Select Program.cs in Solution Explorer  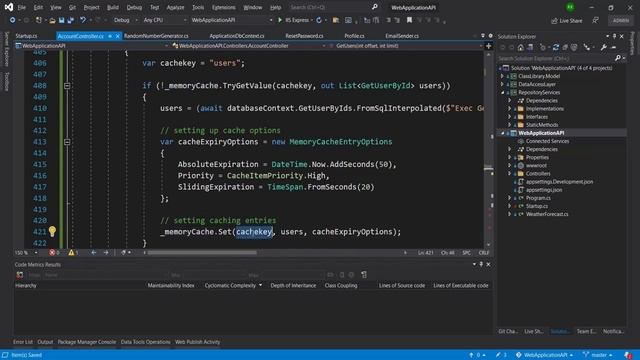pos(538,198)
